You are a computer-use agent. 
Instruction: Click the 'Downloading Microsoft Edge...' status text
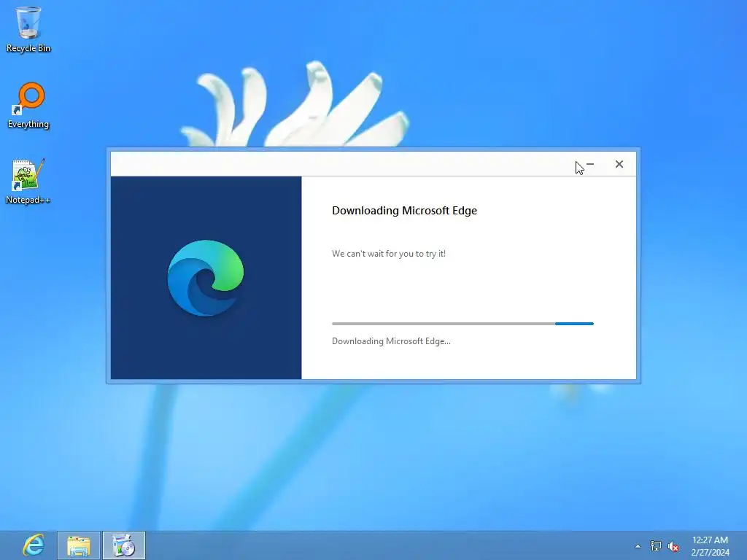tap(391, 341)
